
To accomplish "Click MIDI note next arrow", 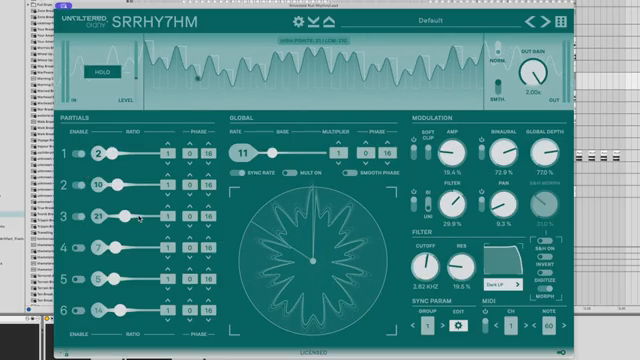I will click(x=564, y=326).
